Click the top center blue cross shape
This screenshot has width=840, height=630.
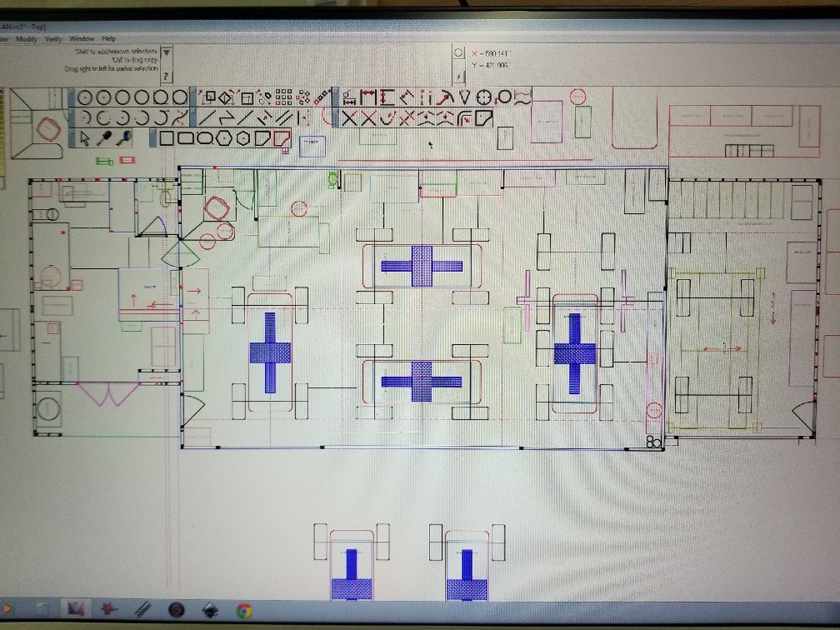[x=422, y=266]
